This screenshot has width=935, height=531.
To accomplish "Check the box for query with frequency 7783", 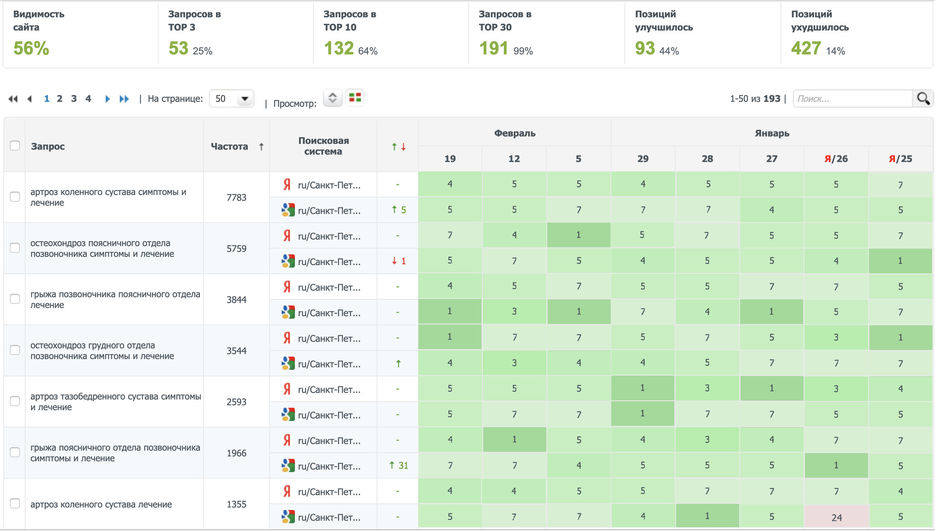I will [15, 197].
